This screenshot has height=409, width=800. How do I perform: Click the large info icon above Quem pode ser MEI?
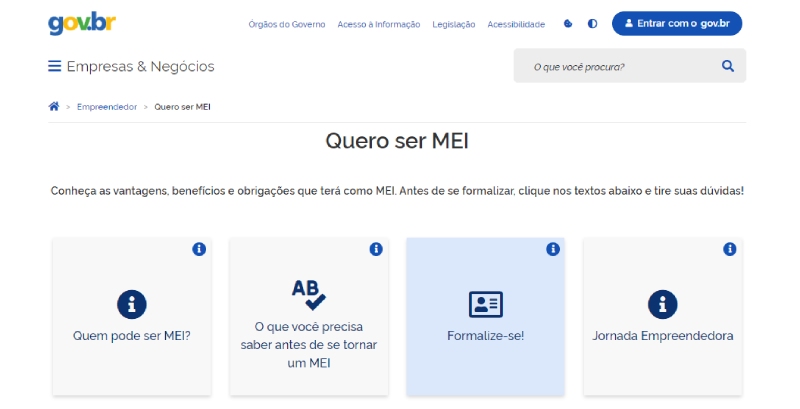coord(132,304)
